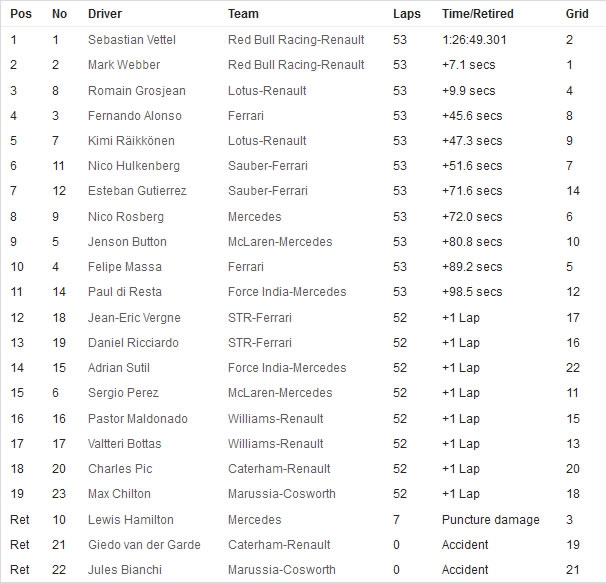
Task: Click the Puncture damage retirement reason
Action: (490, 520)
